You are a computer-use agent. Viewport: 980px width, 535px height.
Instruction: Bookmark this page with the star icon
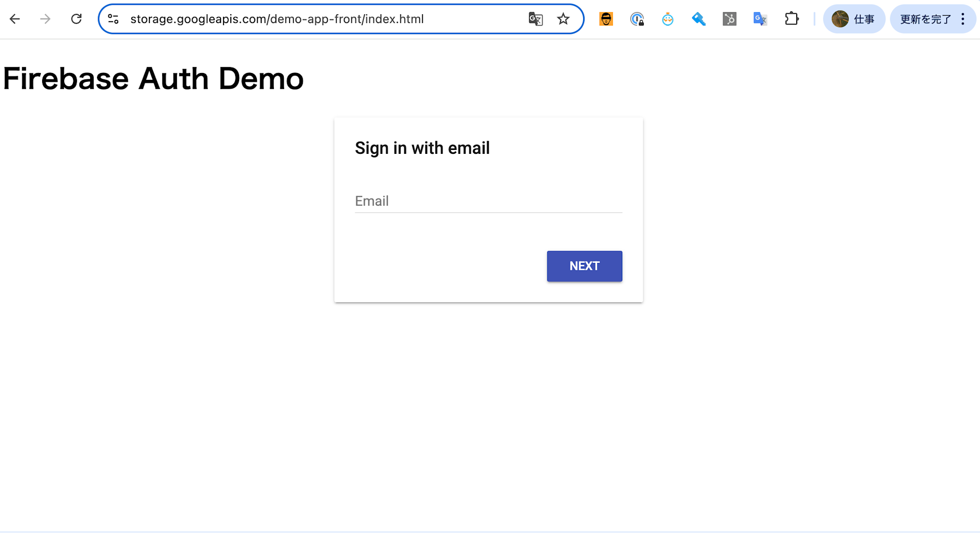click(x=563, y=19)
